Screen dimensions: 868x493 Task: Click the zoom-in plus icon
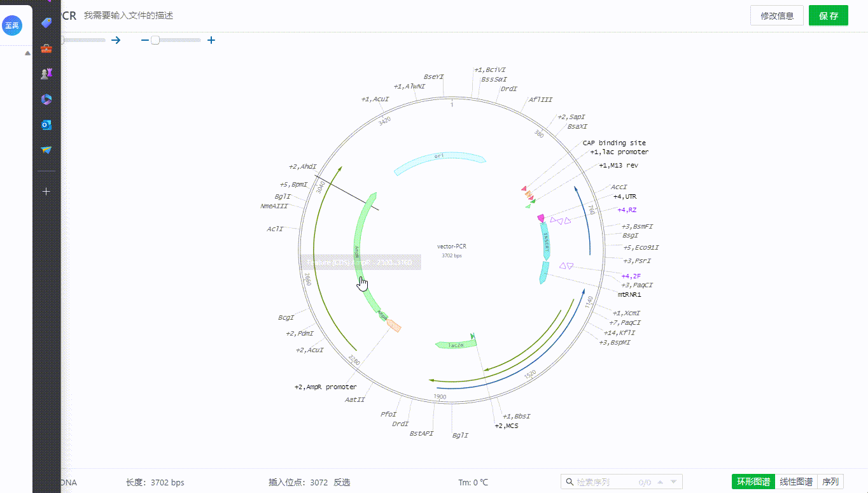[211, 40]
